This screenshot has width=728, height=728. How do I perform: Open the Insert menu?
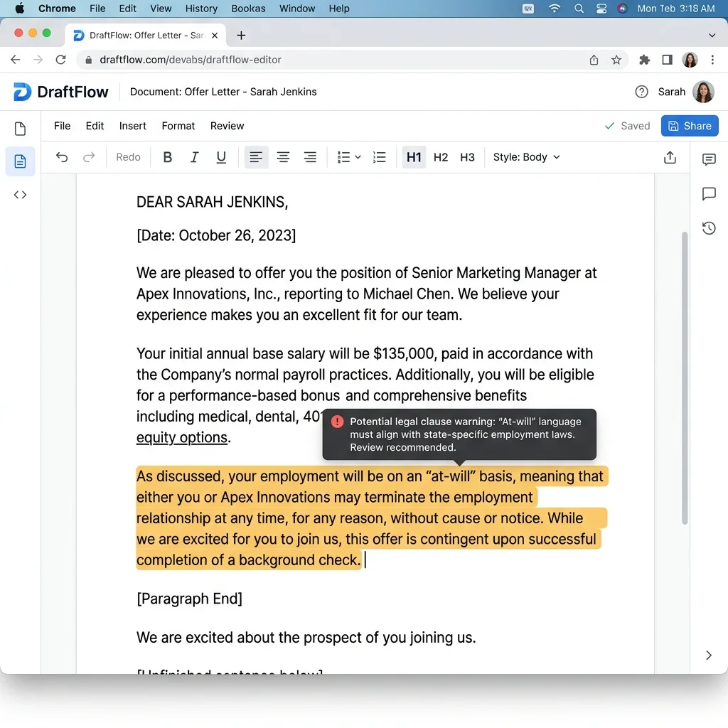pos(133,126)
